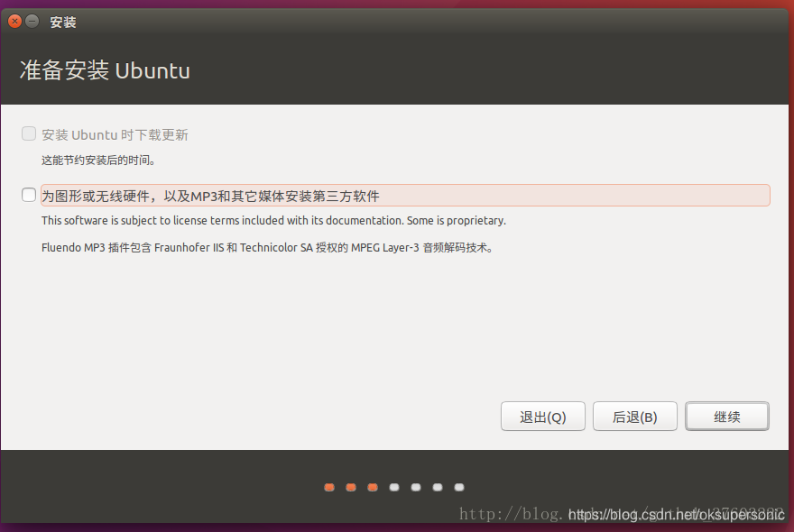
Task: Click the heading 准备安装 Ubuntu
Action: (105, 70)
